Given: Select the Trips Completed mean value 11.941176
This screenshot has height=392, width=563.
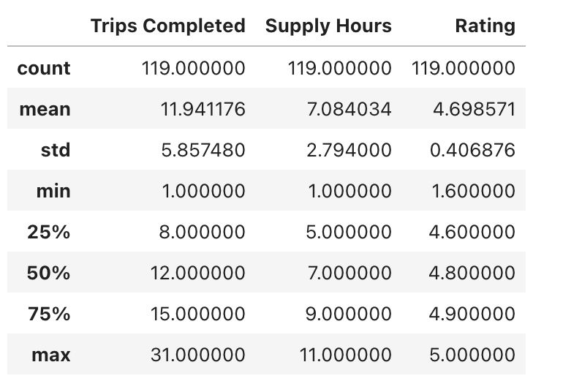Looking at the screenshot, I should point(203,109).
